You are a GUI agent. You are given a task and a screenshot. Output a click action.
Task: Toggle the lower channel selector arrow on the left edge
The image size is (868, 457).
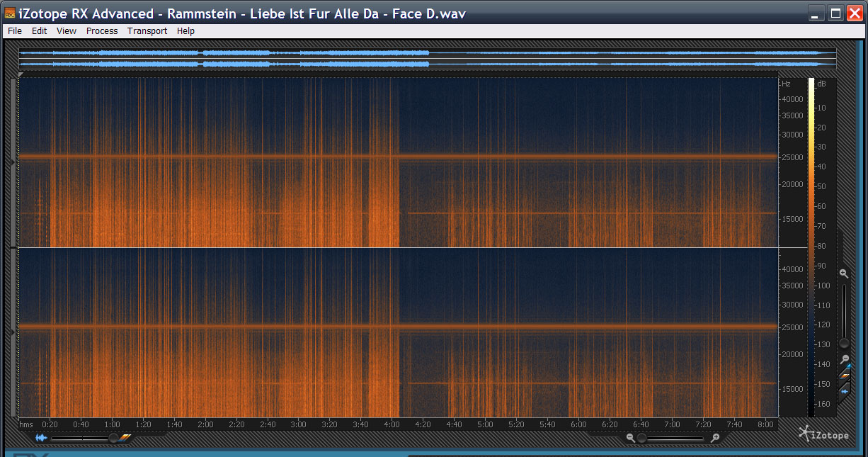point(13,332)
